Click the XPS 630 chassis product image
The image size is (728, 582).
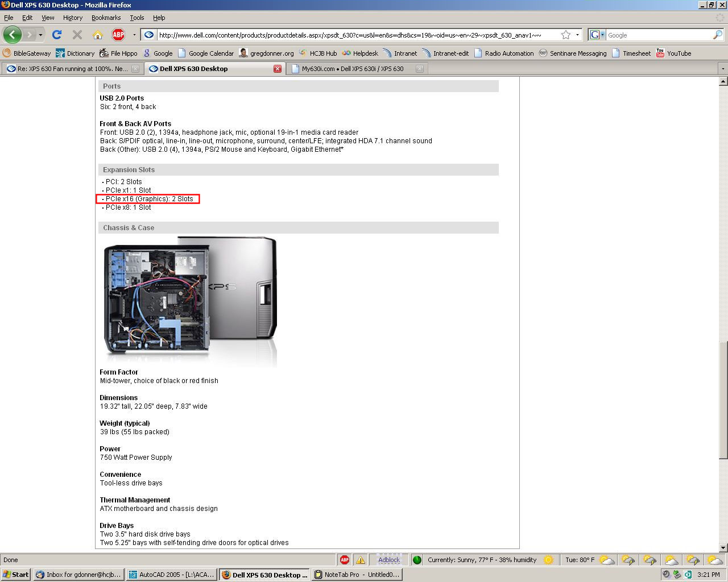pyautogui.click(x=190, y=301)
